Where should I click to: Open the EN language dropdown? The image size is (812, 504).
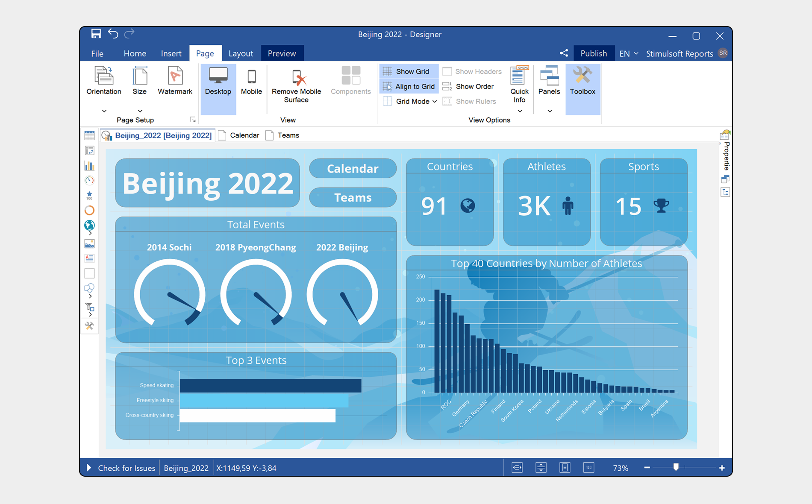point(629,54)
